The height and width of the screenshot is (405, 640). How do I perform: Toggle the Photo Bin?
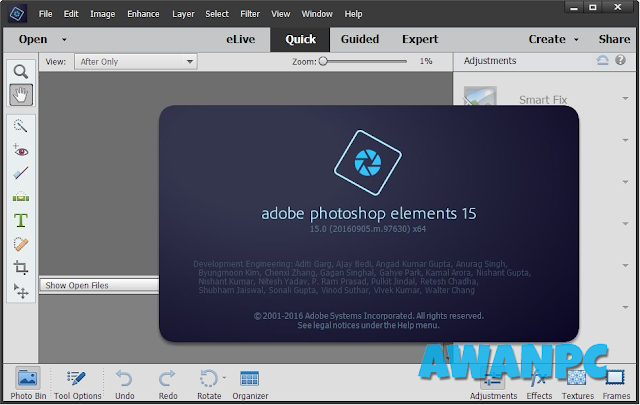(x=28, y=384)
